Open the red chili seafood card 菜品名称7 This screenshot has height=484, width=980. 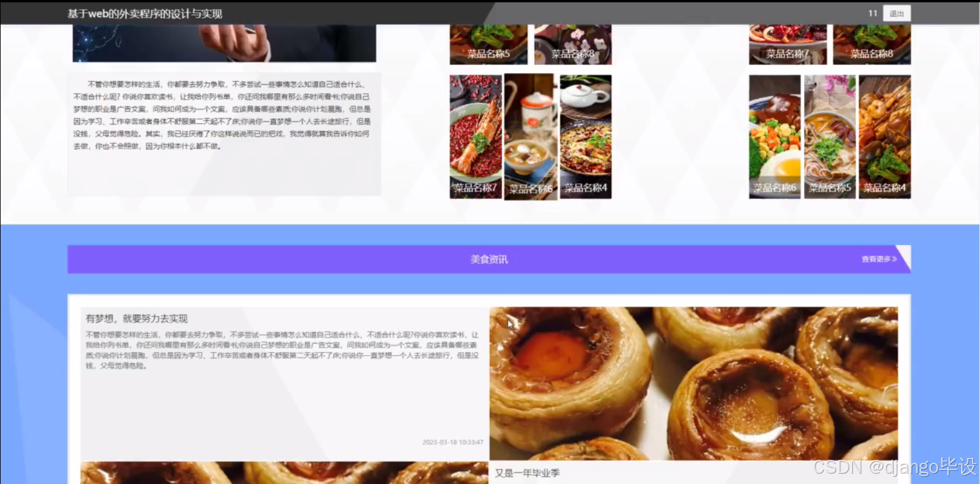788,44
